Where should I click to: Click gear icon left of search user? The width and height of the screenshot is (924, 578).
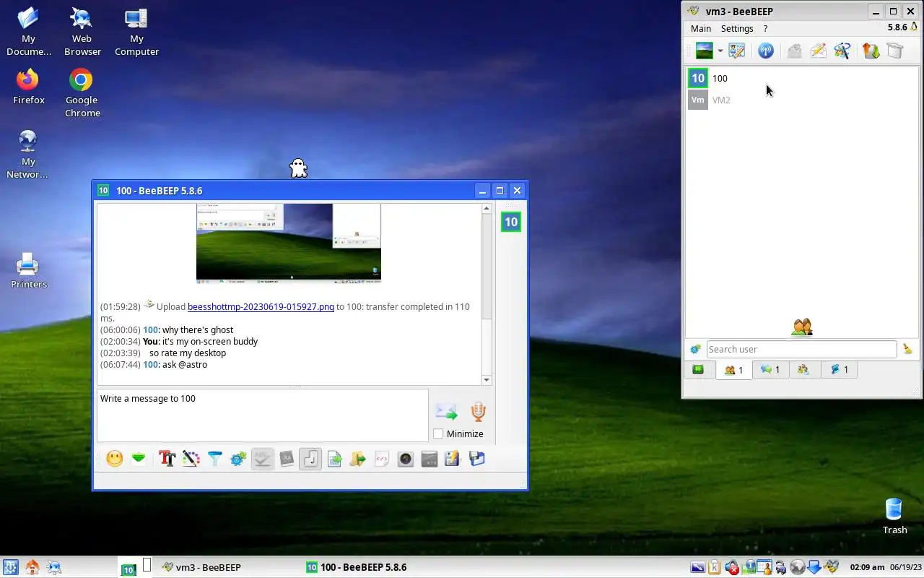pos(696,349)
